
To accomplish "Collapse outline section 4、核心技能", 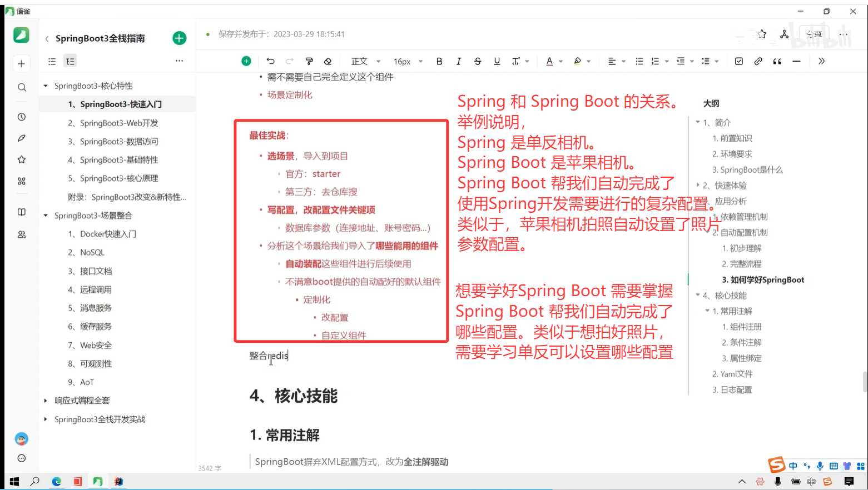I will pos(698,295).
